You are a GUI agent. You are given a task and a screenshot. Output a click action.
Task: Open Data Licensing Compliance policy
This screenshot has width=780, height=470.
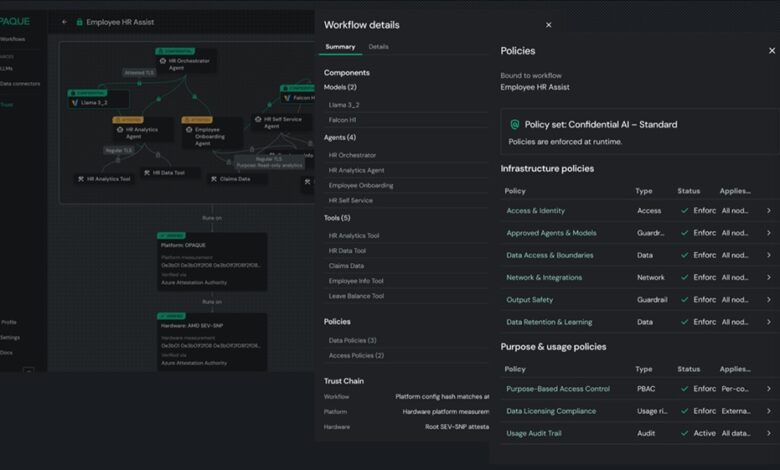[x=551, y=411]
